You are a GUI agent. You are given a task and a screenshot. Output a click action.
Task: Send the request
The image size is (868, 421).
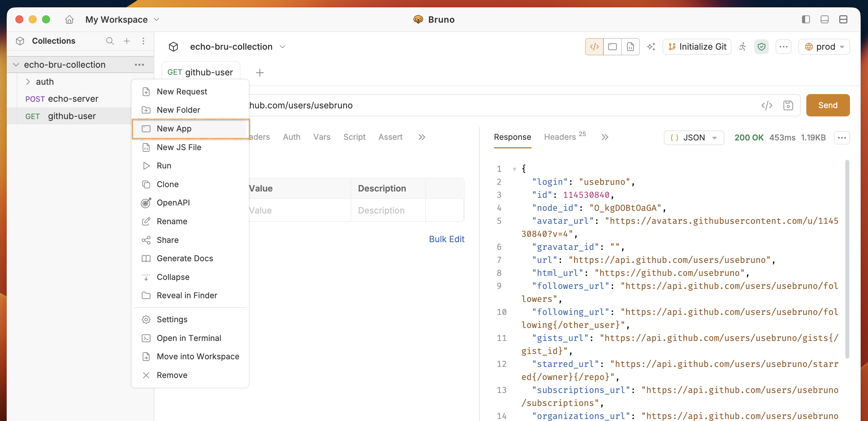pos(828,105)
